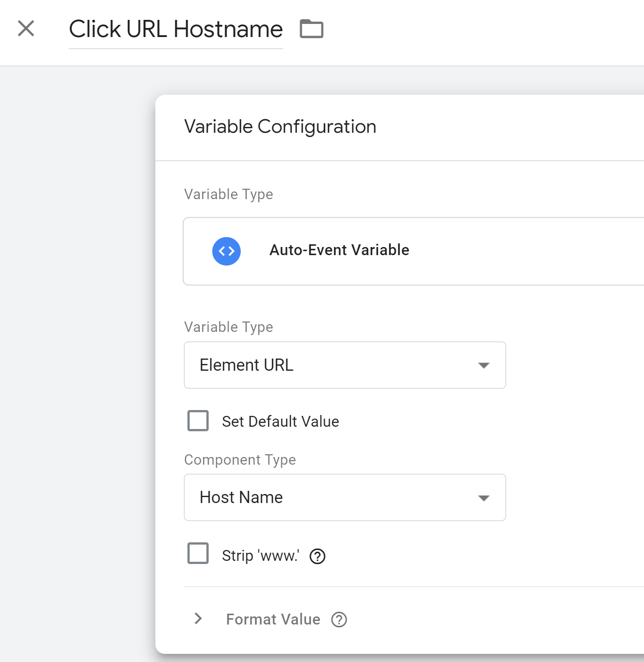Click the X to close the variable editor
Viewport: 644px width, 662px height.
26,29
